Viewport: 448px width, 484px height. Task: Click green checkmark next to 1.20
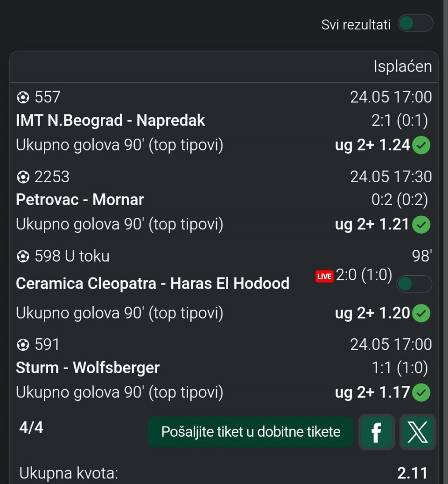coord(421,313)
